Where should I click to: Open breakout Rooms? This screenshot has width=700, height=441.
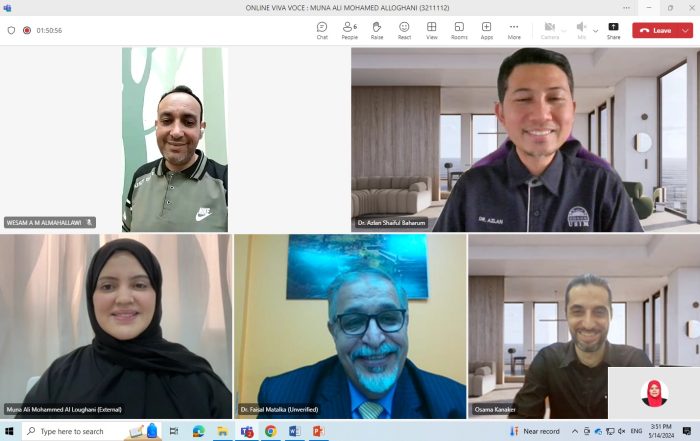[x=459, y=30]
